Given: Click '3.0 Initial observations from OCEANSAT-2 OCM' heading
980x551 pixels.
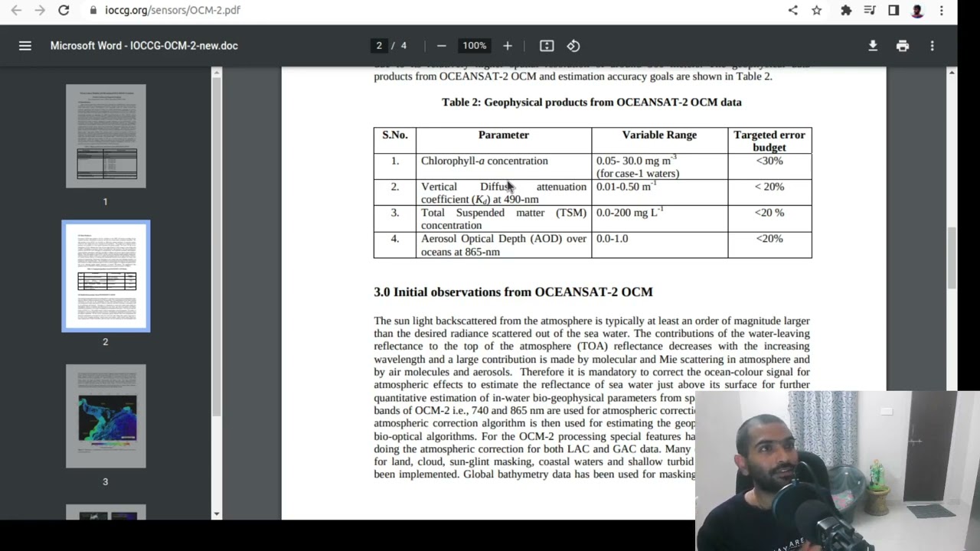Looking at the screenshot, I should point(513,292).
